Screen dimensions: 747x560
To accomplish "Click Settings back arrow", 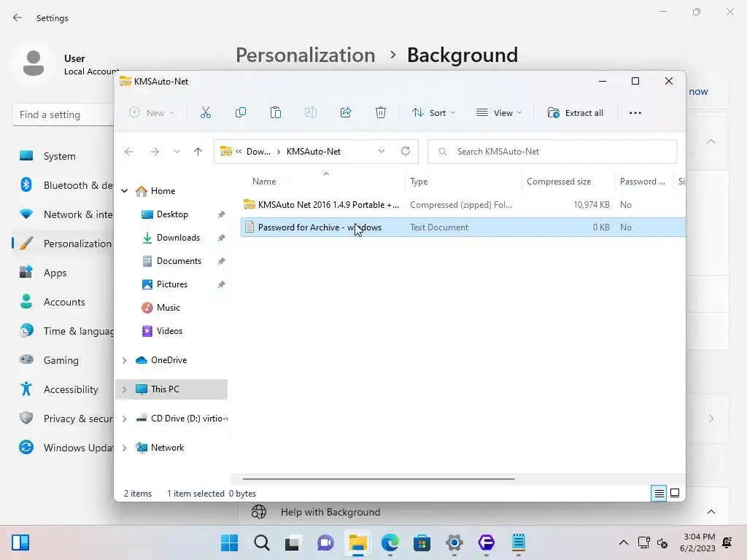I will [18, 17].
